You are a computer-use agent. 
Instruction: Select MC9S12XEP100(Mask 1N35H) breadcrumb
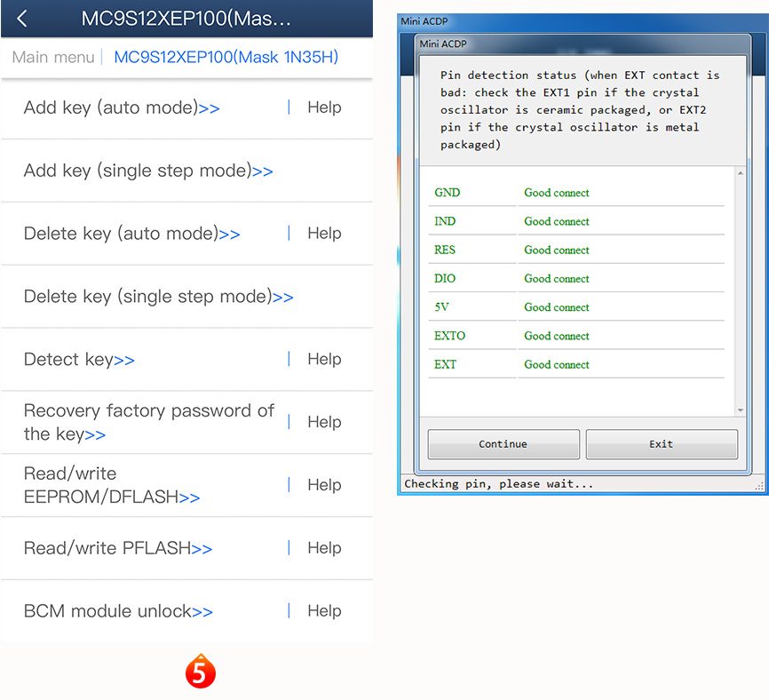[x=226, y=58]
